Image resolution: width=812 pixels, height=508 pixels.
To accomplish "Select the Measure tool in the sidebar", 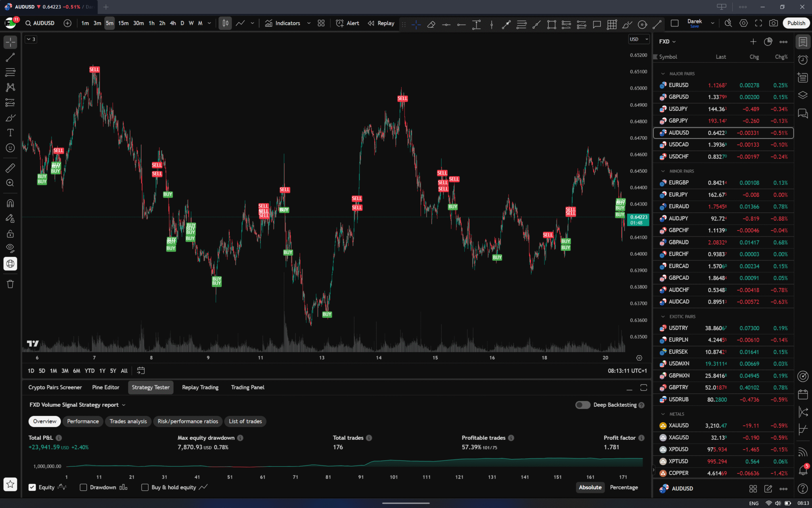I will coord(10,167).
